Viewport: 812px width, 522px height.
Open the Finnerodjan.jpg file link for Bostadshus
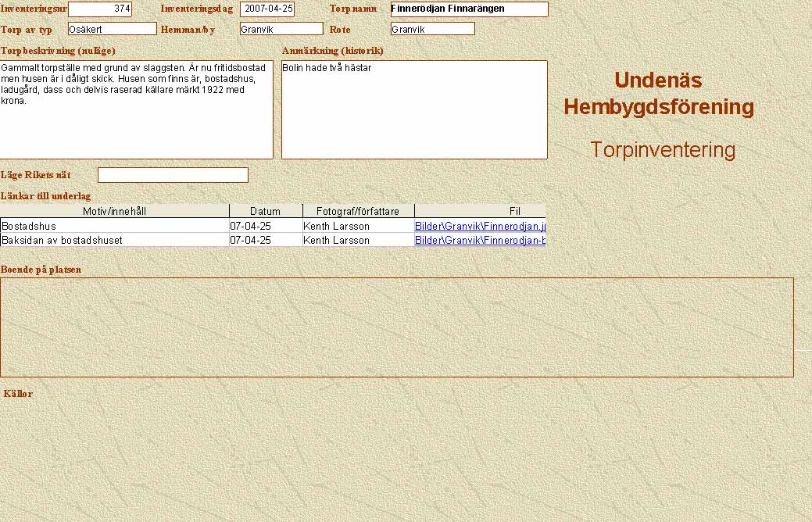(x=479, y=226)
